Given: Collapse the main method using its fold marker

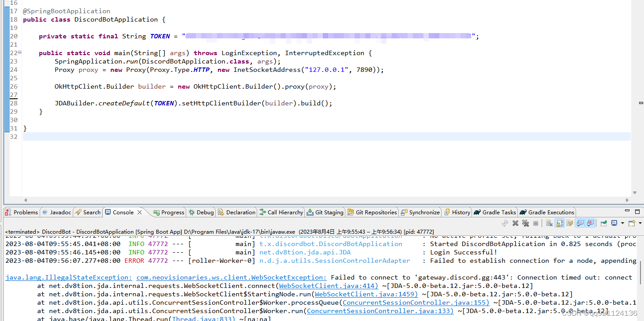Looking at the screenshot, I should (19, 52).
